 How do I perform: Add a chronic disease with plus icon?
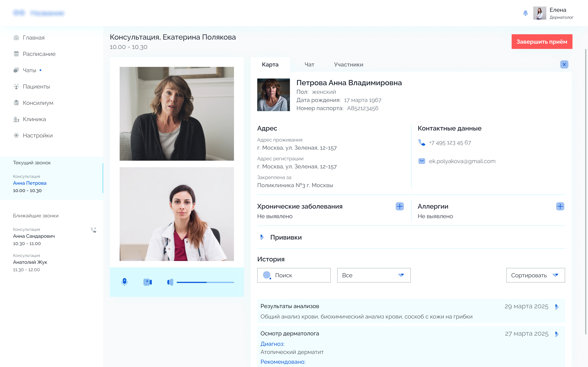[x=399, y=206]
